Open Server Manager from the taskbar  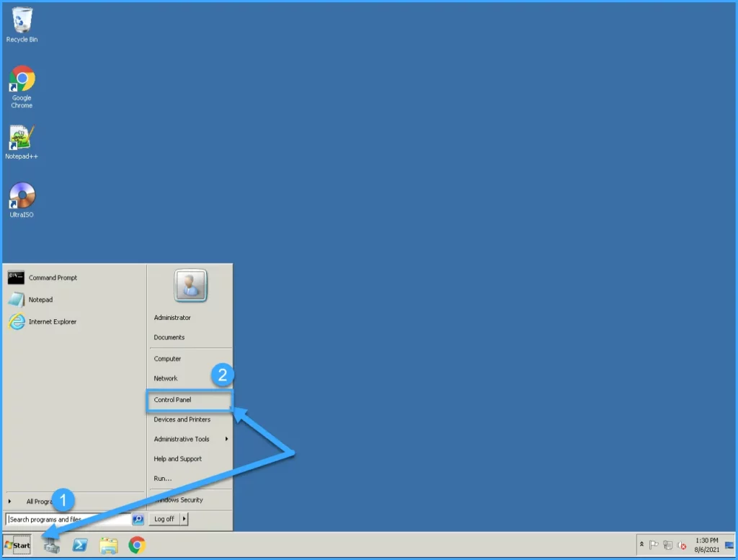click(51, 546)
